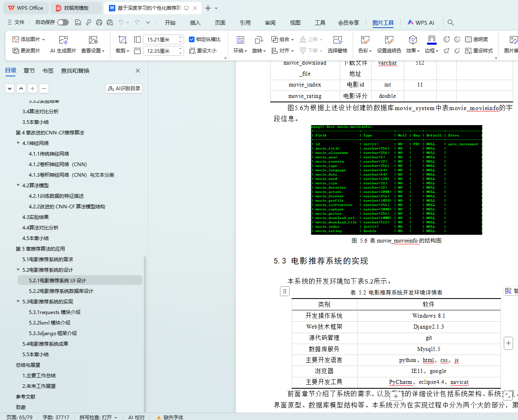
Task: Switch to the 书签 sidebar tab
Action: pos(48,71)
